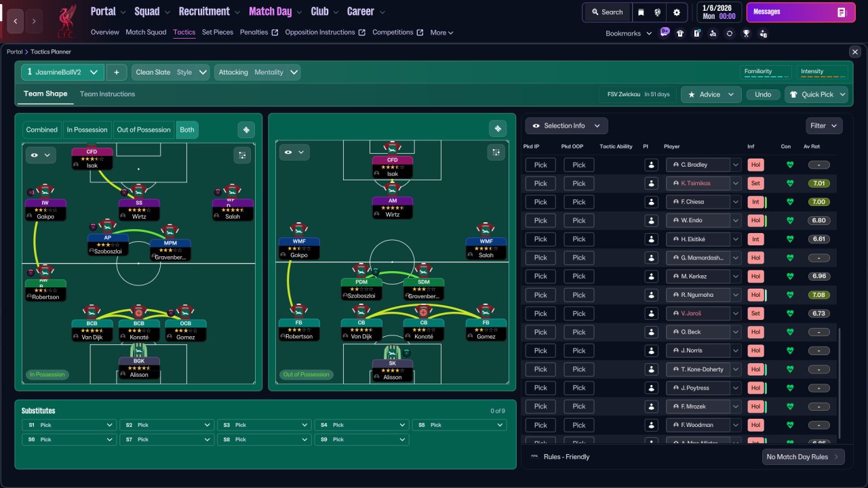Open the Attacking Mentality dropdown
The image size is (868, 488).
tap(258, 73)
